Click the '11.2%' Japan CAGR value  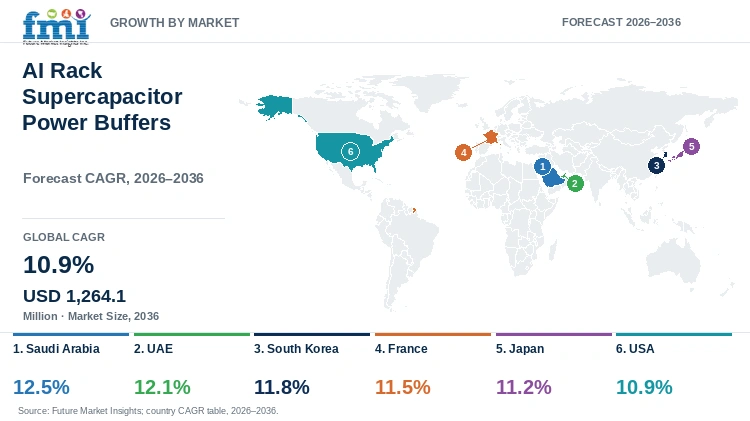(524, 387)
